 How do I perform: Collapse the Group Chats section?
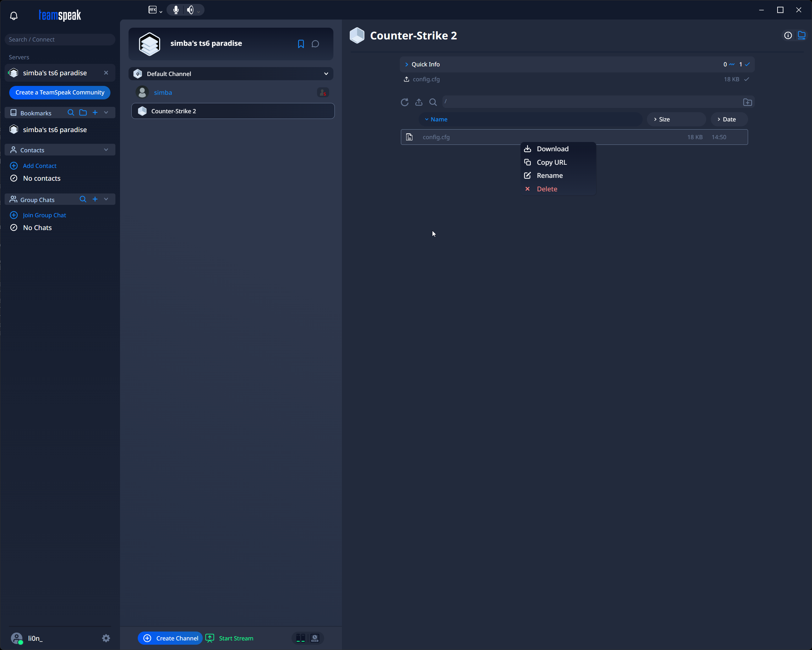click(x=106, y=199)
